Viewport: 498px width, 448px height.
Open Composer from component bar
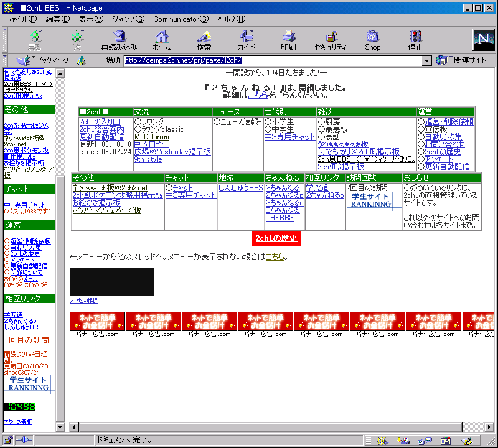pos(467,441)
